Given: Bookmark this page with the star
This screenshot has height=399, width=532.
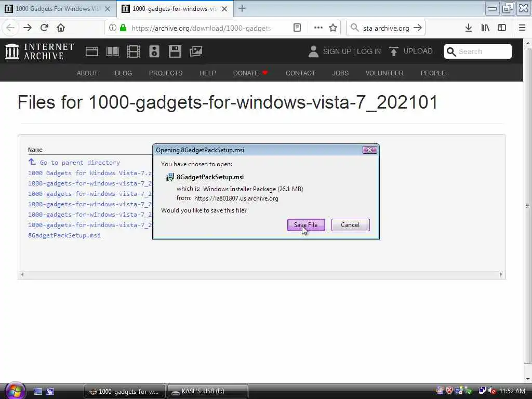Looking at the screenshot, I should (333, 28).
